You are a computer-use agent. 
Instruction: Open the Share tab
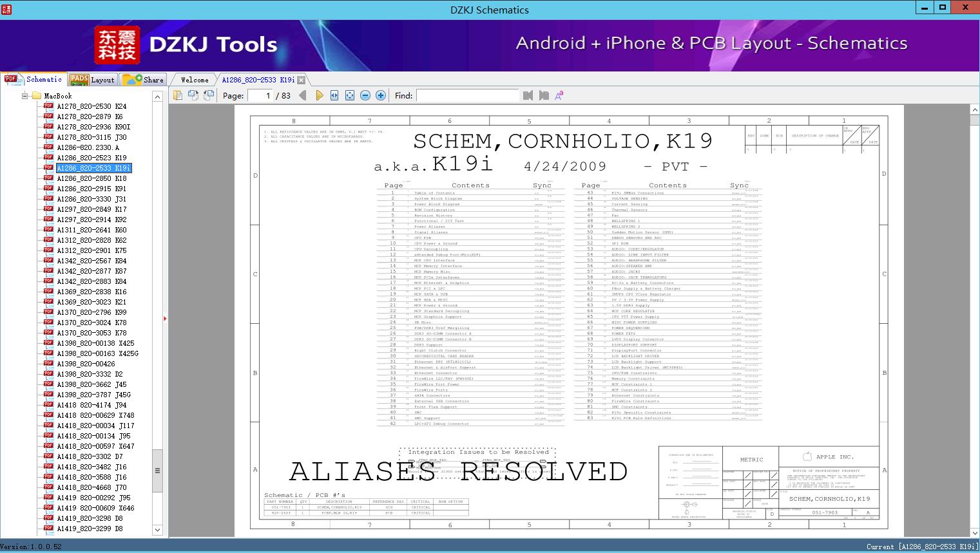click(x=143, y=80)
